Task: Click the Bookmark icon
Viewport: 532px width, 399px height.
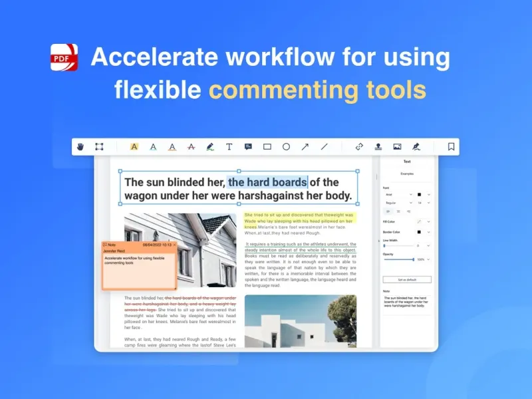Action: (x=452, y=146)
